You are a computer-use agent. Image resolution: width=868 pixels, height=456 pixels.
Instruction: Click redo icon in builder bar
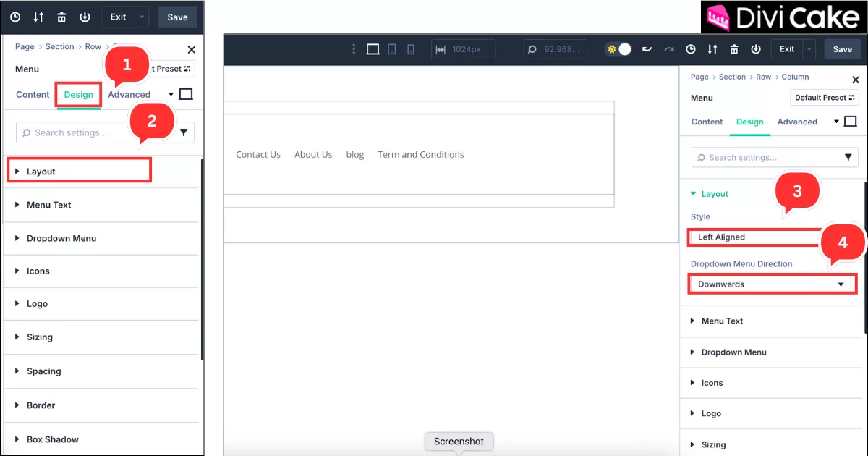point(669,49)
